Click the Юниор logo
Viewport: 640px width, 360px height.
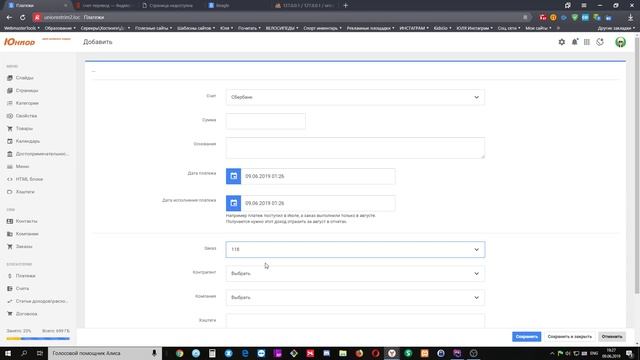coord(19,42)
